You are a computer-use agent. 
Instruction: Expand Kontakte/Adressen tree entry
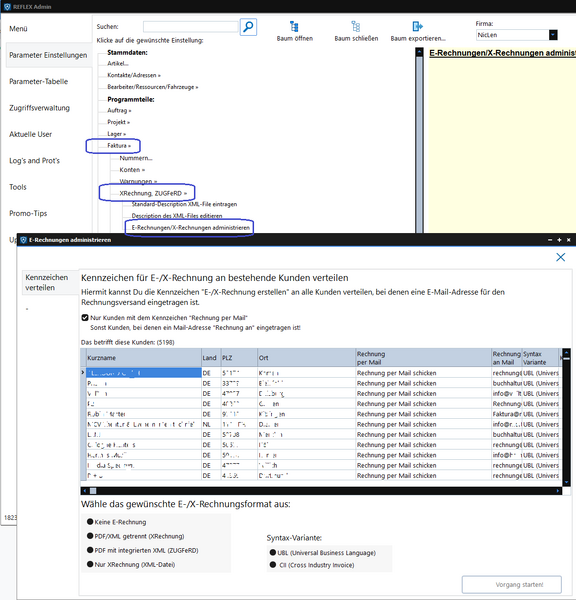[x=134, y=75]
